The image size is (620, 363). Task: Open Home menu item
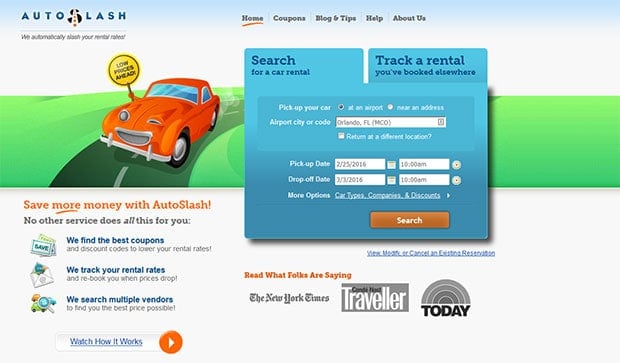point(252,18)
